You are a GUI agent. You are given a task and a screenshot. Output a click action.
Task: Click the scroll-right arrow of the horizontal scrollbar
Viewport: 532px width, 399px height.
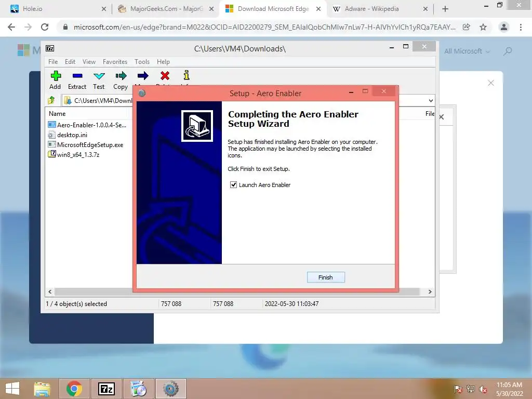(430, 292)
